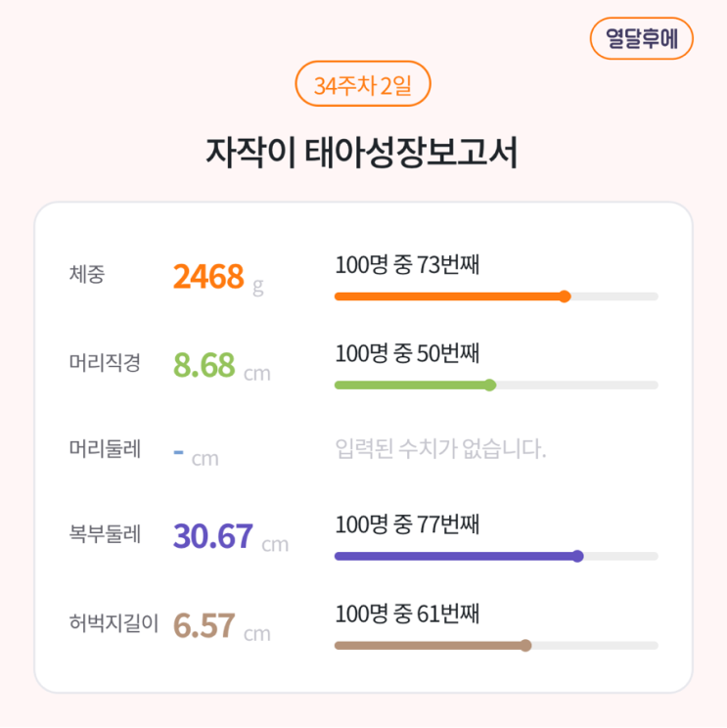Click the 100명 중 61번째 rank text
Screen dimensions: 727x728
pos(406,614)
